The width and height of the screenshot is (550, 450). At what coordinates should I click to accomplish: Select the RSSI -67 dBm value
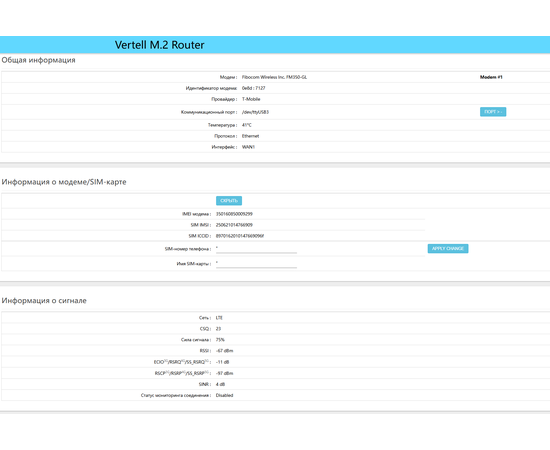click(224, 351)
